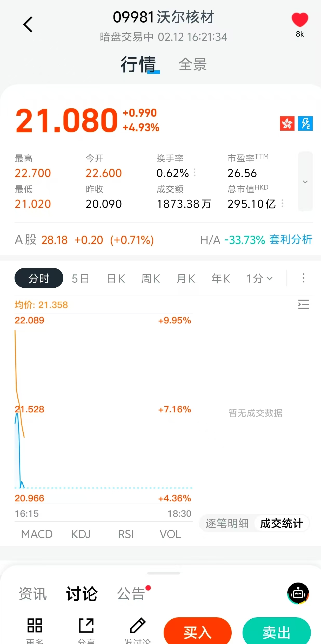
Task: Expand 总市值 options dots
Action: (282, 204)
